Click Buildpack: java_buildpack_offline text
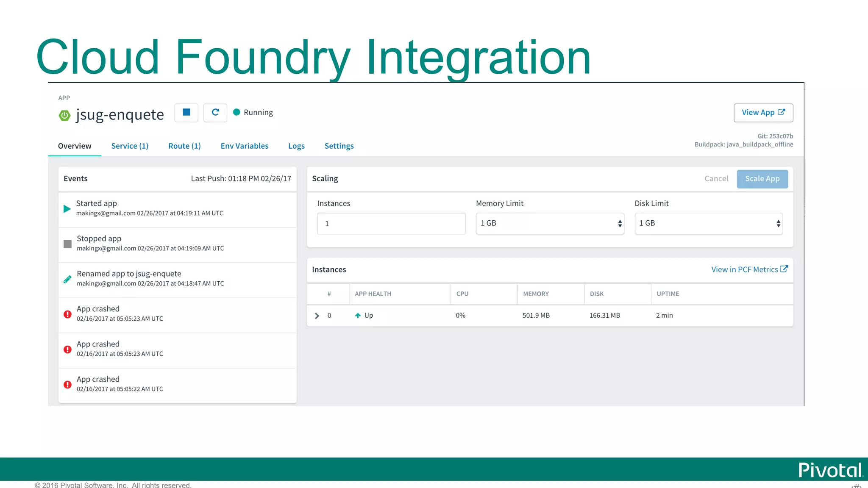The width and height of the screenshot is (868, 488). (x=744, y=144)
